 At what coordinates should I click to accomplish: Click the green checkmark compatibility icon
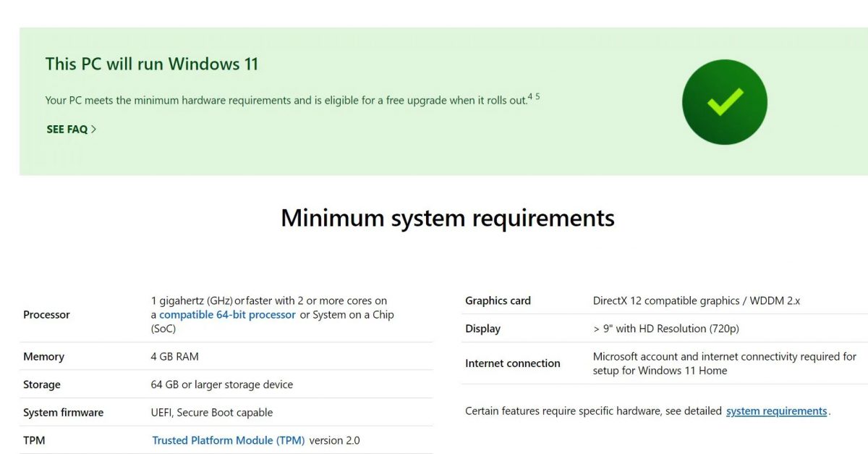(724, 102)
